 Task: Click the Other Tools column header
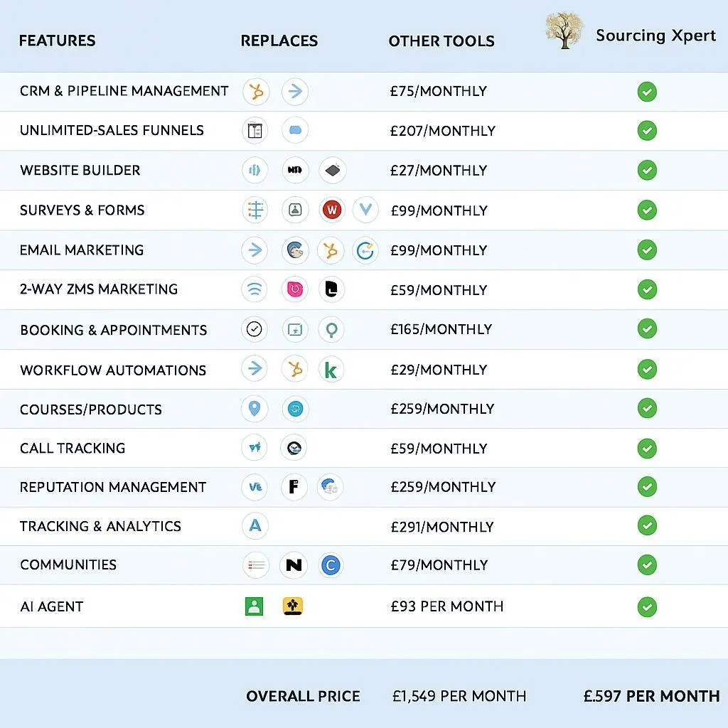pos(441,41)
